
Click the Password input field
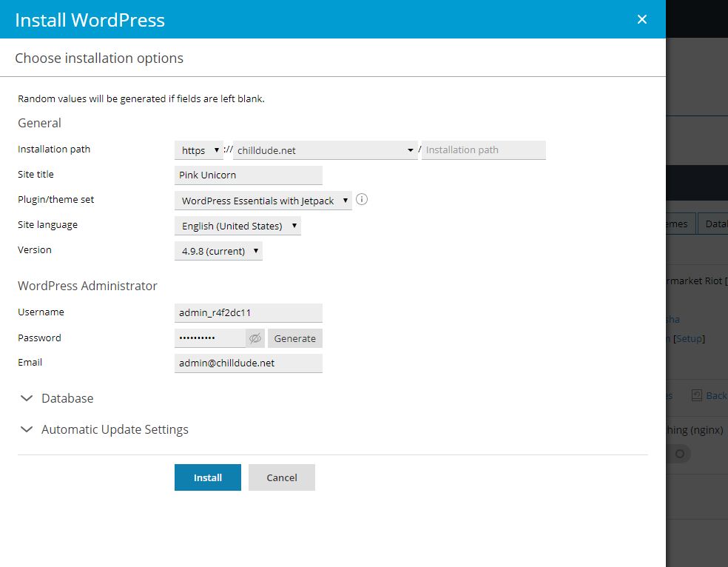coord(210,338)
